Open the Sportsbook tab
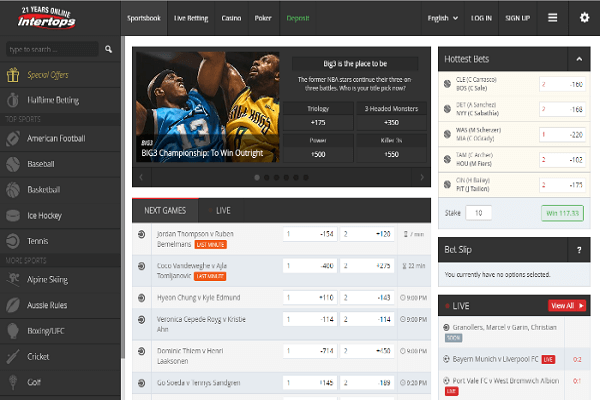This screenshot has width=600, height=400. (x=144, y=18)
